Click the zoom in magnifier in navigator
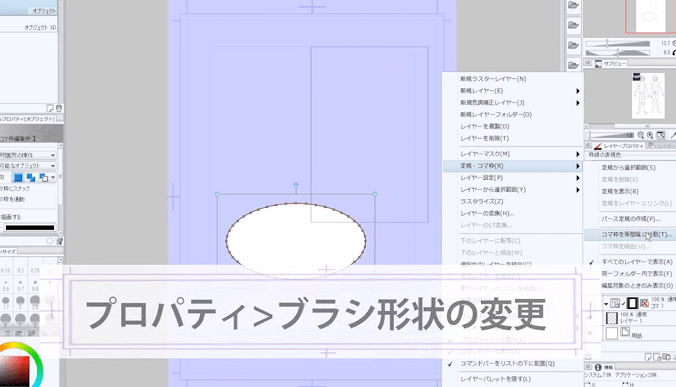 coord(650,135)
